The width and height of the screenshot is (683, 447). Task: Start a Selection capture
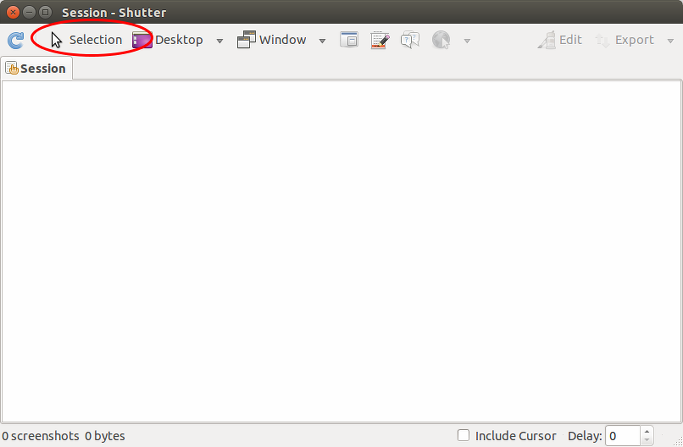click(x=86, y=40)
